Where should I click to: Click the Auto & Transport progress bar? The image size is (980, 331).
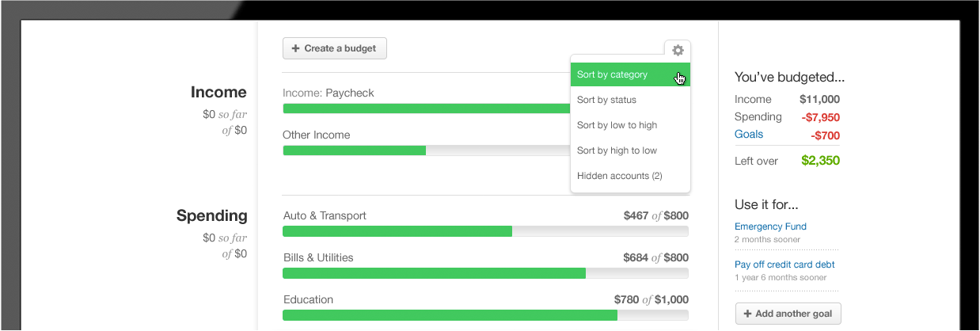click(484, 231)
